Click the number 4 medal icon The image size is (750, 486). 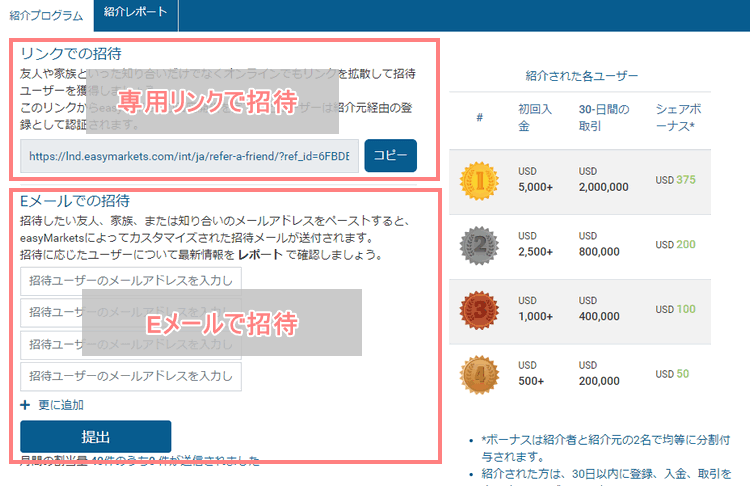[479, 375]
